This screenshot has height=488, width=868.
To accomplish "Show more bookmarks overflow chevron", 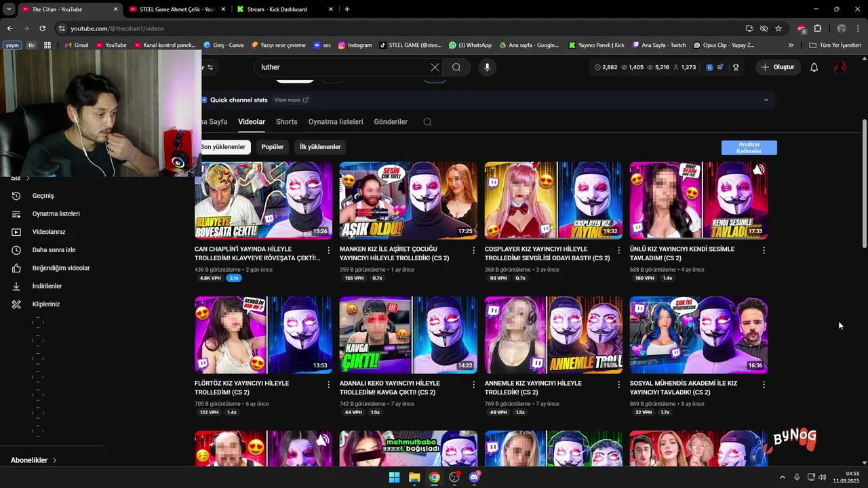I will pyautogui.click(x=791, y=45).
